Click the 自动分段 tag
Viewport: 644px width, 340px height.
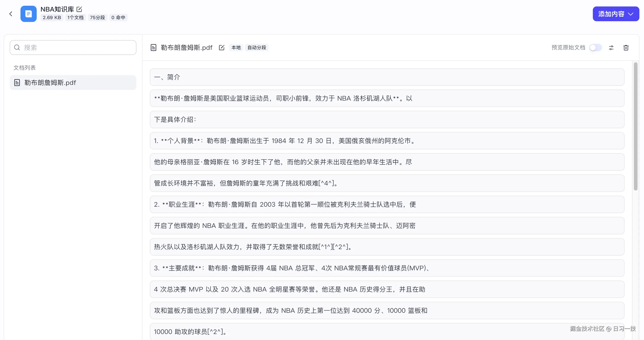(x=257, y=47)
